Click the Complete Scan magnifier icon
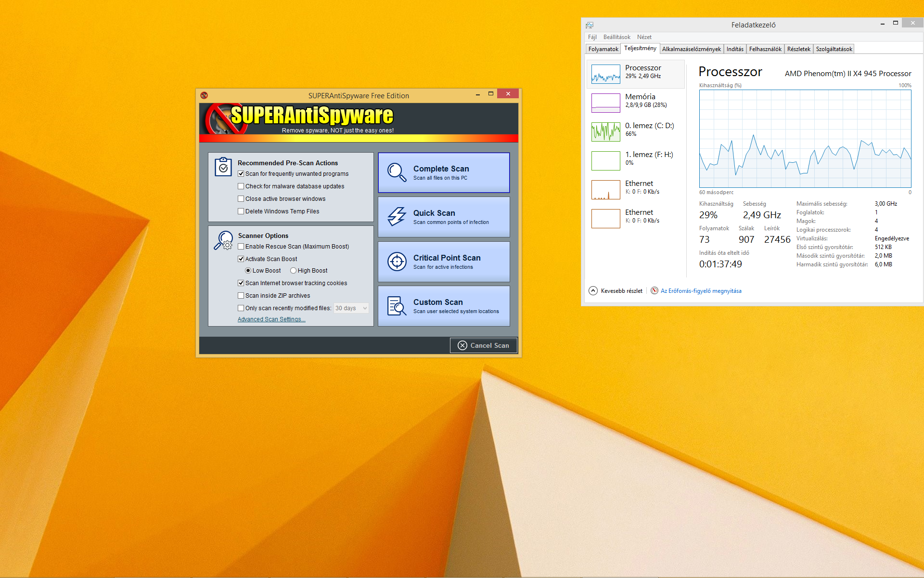Viewport: 924px width, 578px height. [397, 172]
